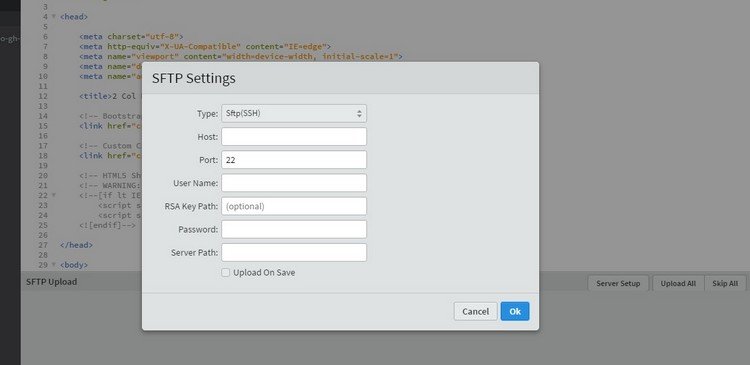
Task: Click the closing head tag on line 27
Action: pyautogui.click(x=76, y=245)
